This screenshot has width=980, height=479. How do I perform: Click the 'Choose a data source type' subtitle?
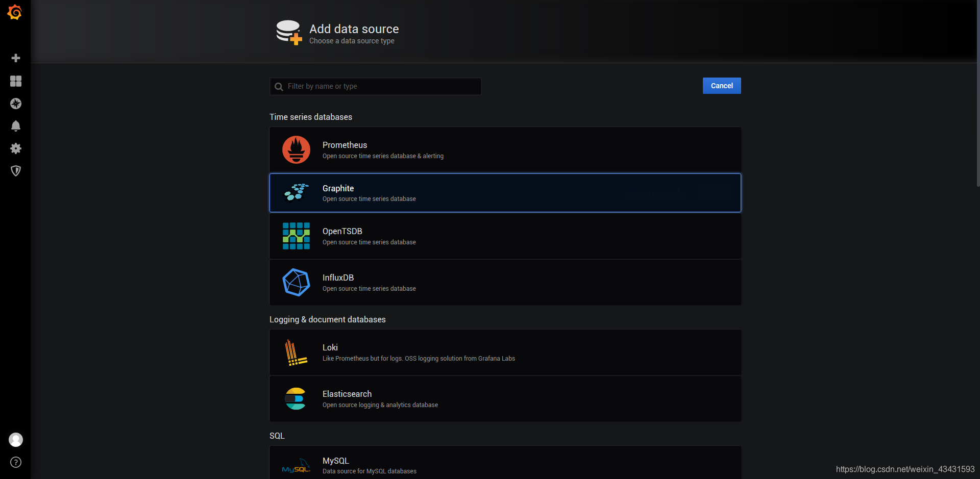coord(352,41)
